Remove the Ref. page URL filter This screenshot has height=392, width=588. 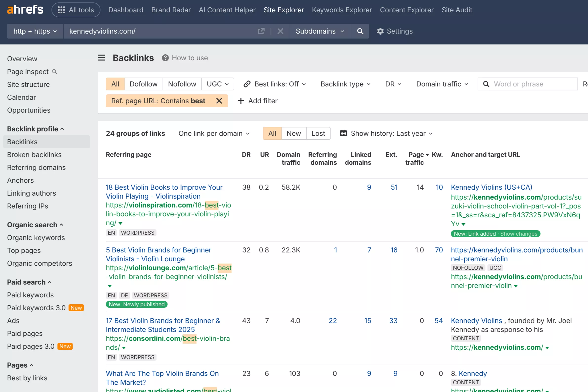(219, 101)
